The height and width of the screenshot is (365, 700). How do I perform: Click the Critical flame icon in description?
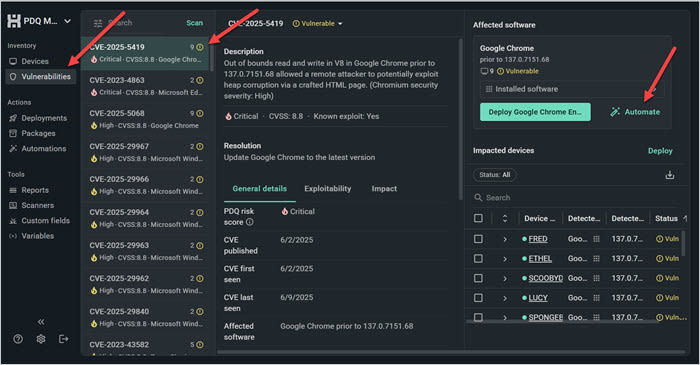(x=229, y=116)
